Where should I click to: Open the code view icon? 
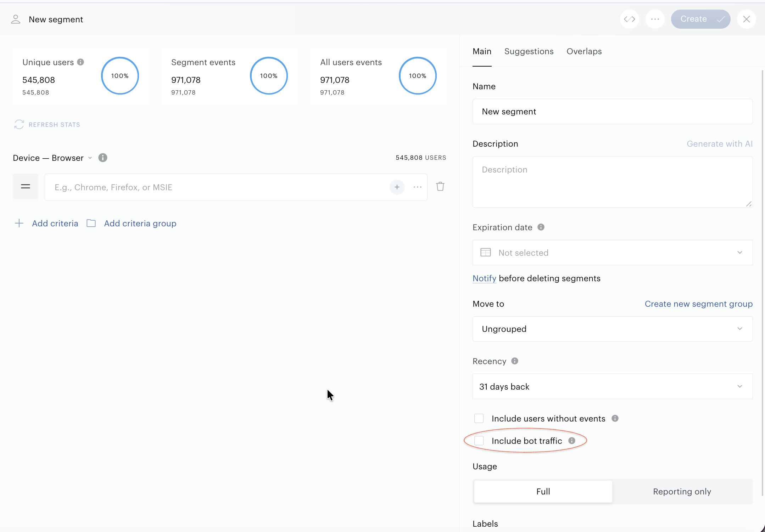coord(630,19)
